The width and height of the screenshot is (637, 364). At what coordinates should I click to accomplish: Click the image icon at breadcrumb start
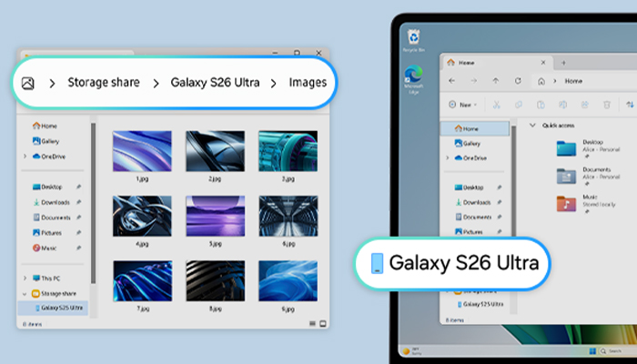28,83
